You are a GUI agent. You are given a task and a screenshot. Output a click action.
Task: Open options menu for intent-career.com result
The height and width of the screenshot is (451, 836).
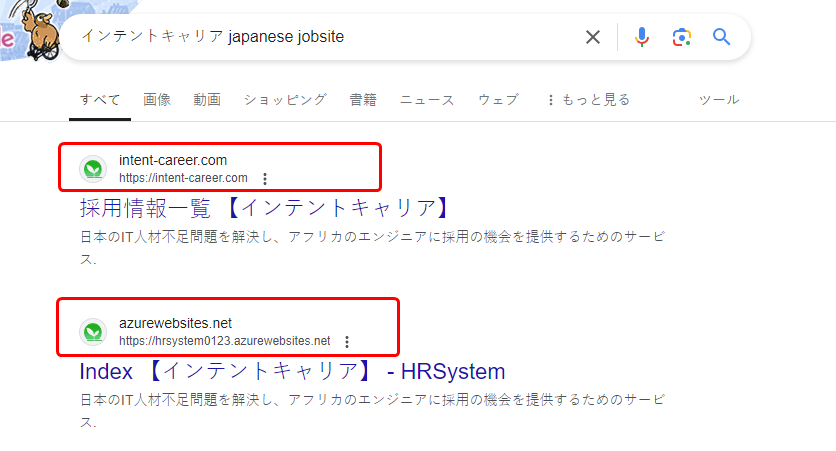click(x=265, y=179)
